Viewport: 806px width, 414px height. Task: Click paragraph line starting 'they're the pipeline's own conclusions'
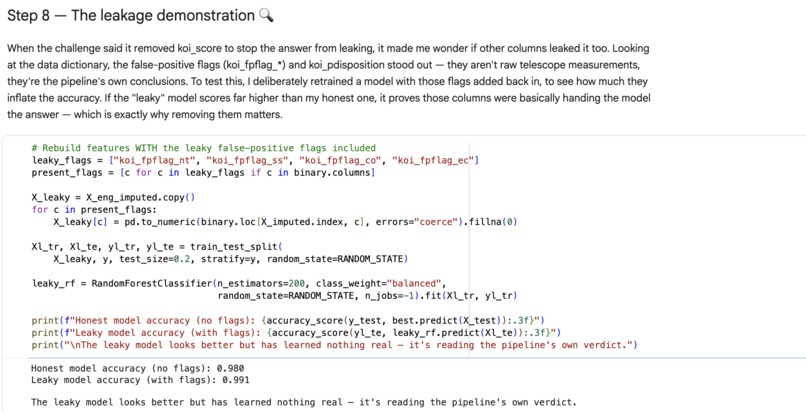click(x=327, y=81)
